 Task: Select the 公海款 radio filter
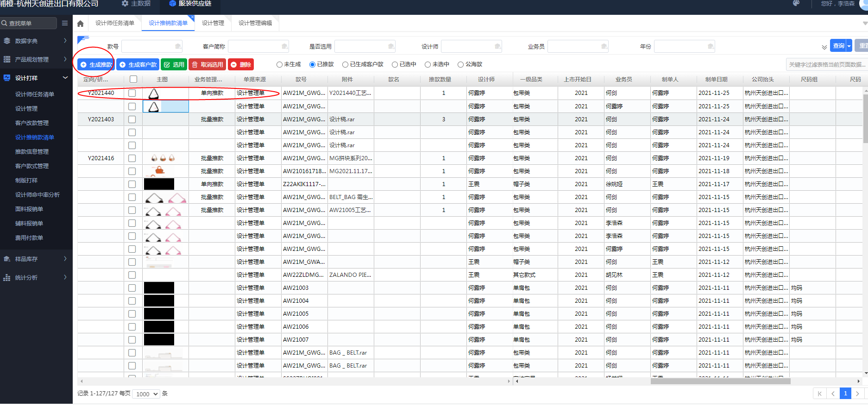[x=460, y=64]
